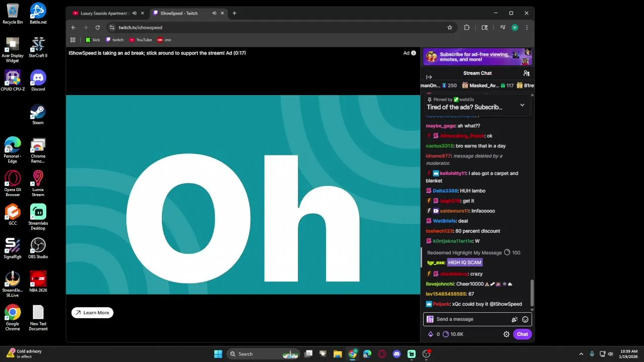Mute the IShowSpeed Twitch tab audio

pyautogui.click(x=214, y=13)
